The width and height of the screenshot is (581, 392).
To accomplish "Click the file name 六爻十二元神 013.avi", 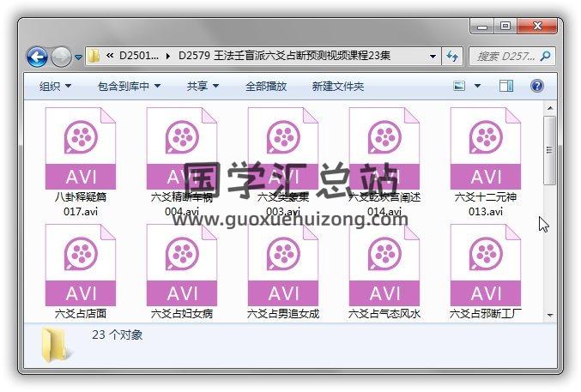I will click(486, 204).
